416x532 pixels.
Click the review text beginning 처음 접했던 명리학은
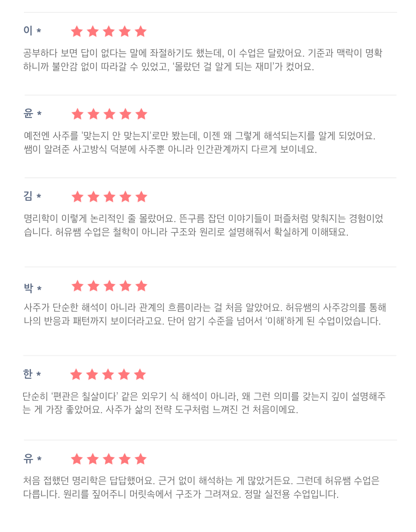coord(201,487)
